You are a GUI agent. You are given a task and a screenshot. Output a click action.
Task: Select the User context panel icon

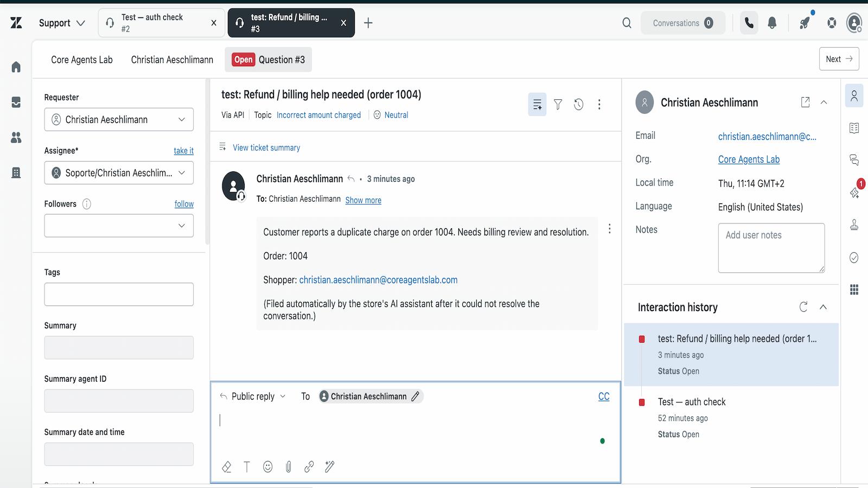[854, 96]
